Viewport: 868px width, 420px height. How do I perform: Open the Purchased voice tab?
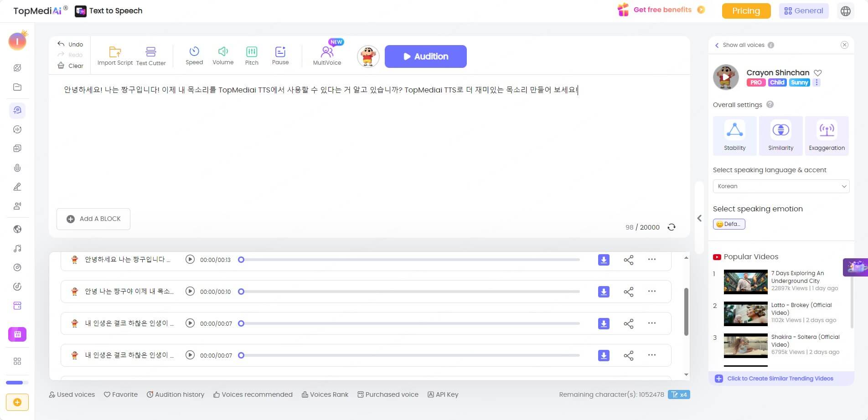click(388, 394)
